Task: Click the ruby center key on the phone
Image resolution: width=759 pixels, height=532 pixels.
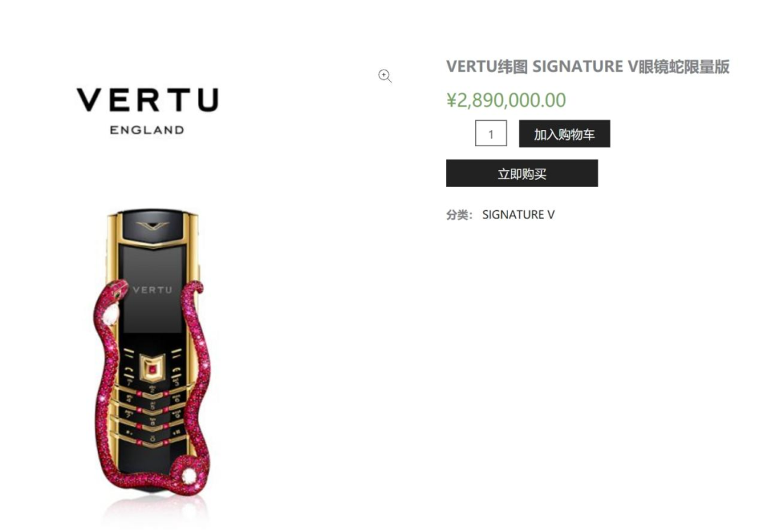Action: point(153,369)
